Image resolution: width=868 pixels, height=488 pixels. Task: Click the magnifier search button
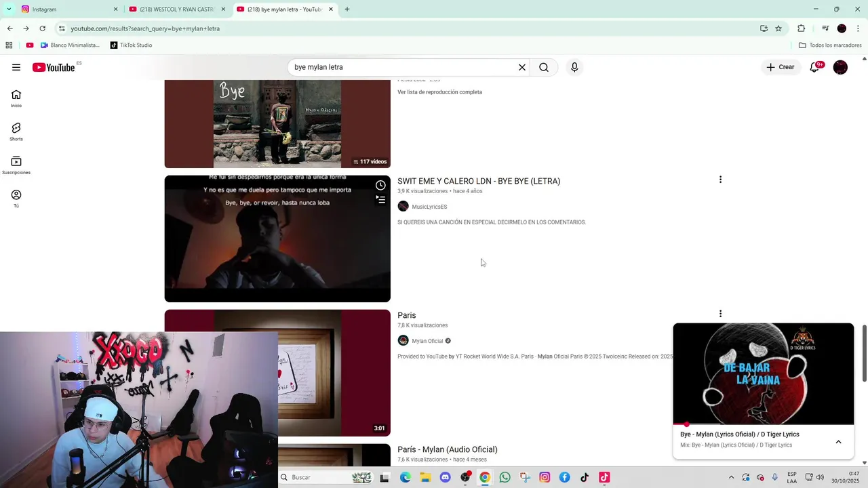(x=544, y=67)
